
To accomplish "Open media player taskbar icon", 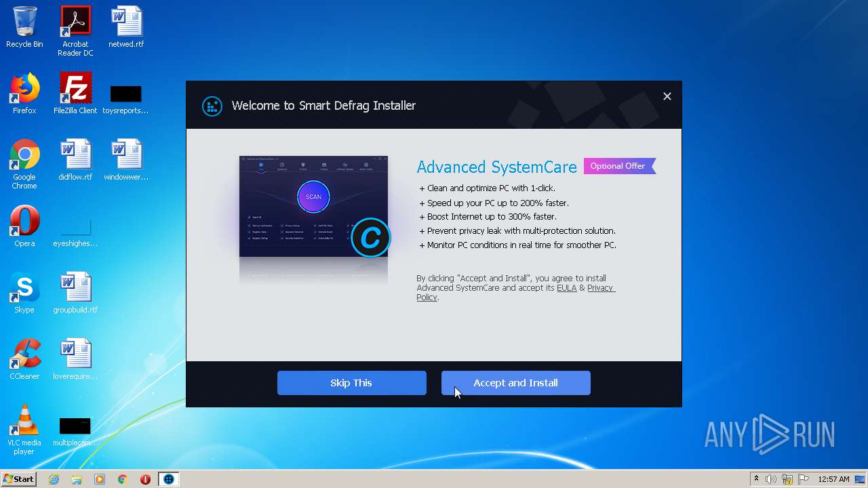I will (x=100, y=479).
